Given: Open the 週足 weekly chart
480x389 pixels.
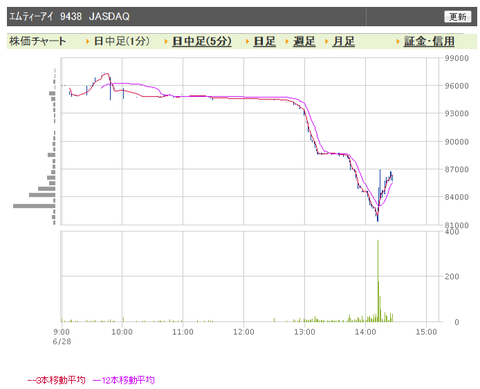Looking at the screenshot, I should (x=304, y=41).
